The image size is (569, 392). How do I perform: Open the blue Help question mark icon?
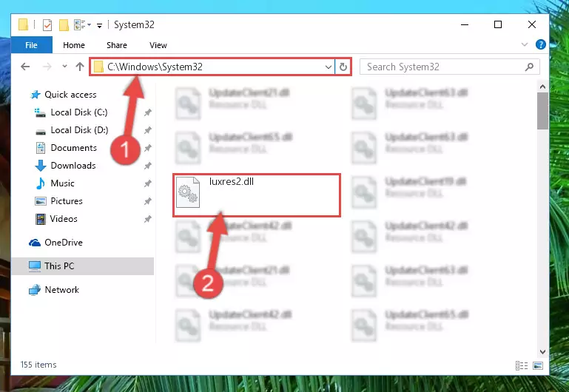click(540, 44)
